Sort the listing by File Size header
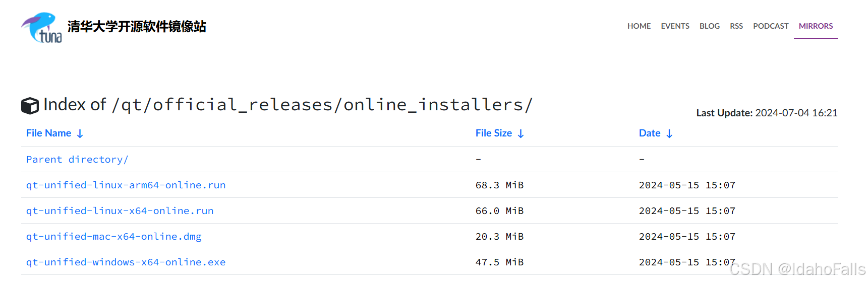 (x=494, y=133)
